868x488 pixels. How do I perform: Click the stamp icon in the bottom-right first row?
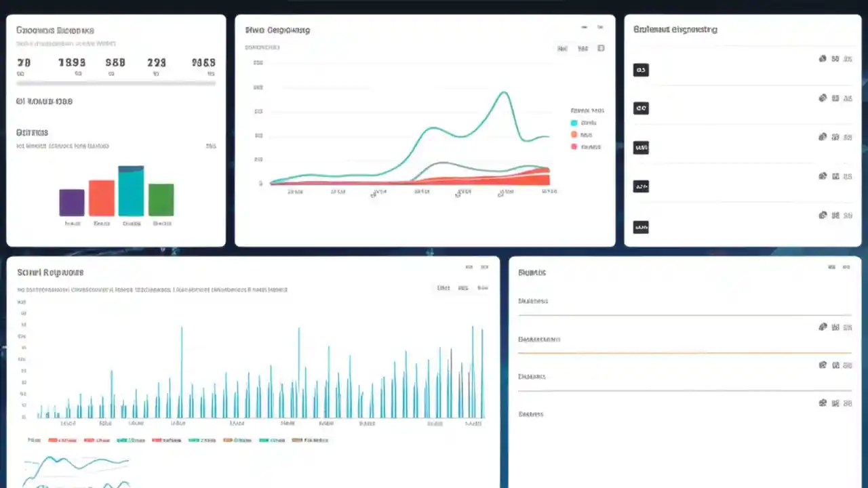(823, 327)
